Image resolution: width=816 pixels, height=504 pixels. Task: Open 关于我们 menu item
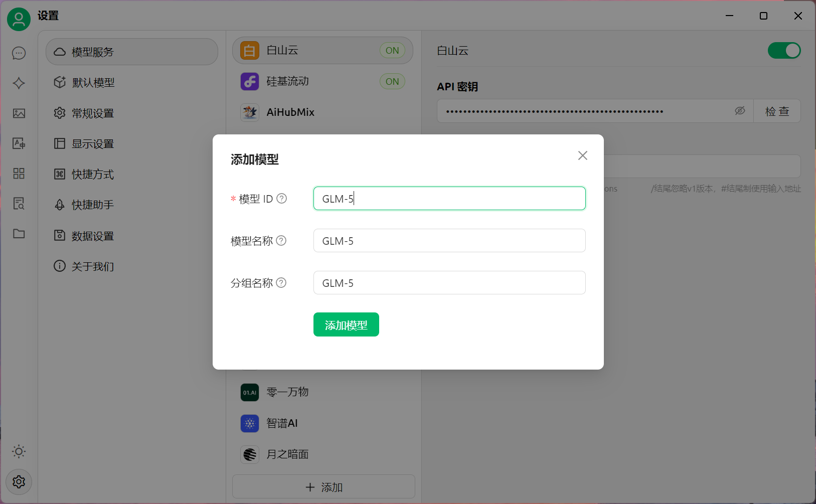132,266
